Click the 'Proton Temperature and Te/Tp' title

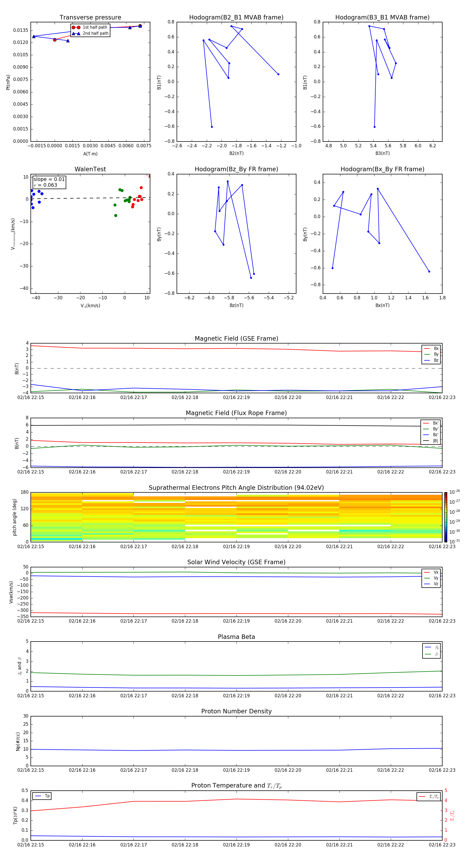pyautogui.click(x=236, y=786)
